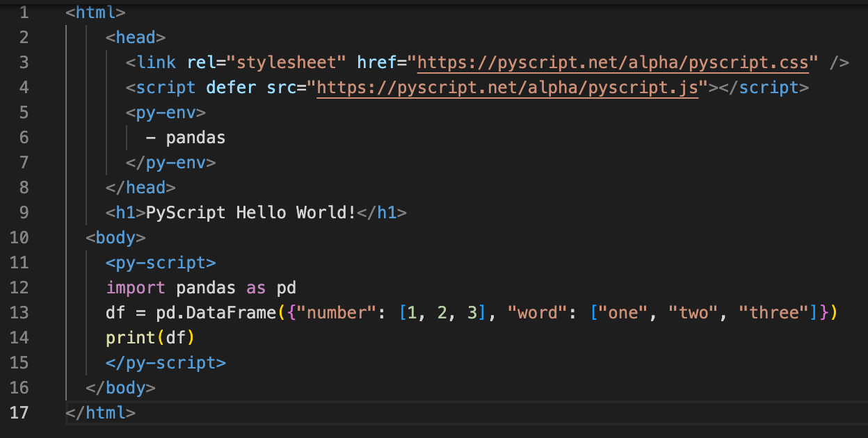Click the opening body tag
868x438 pixels.
click(x=115, y=238)
